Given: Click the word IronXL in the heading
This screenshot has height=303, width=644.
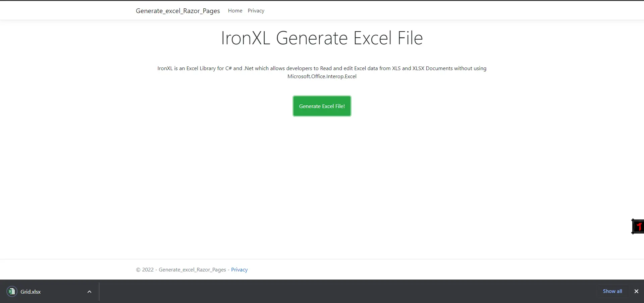Looking at the screenshot, I should (245, 38).
